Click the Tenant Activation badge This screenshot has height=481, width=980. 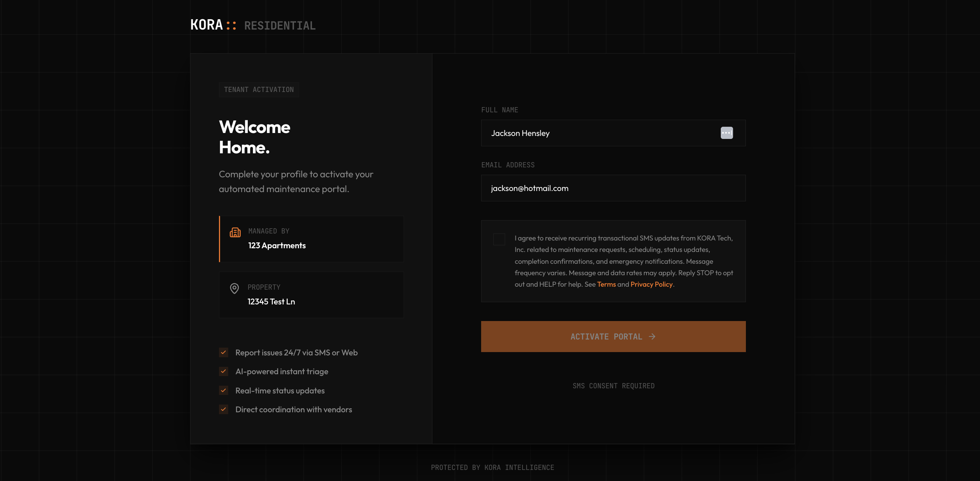(259, 89)
